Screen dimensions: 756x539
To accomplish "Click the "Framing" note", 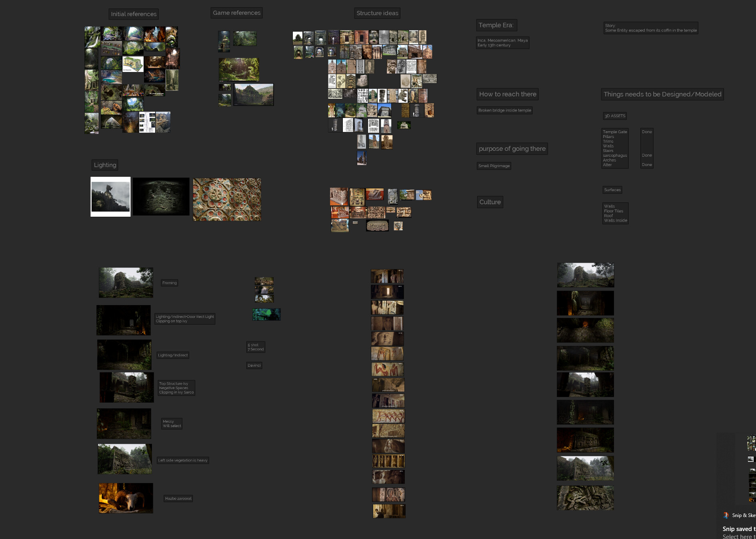I will [x=170, y=283].
